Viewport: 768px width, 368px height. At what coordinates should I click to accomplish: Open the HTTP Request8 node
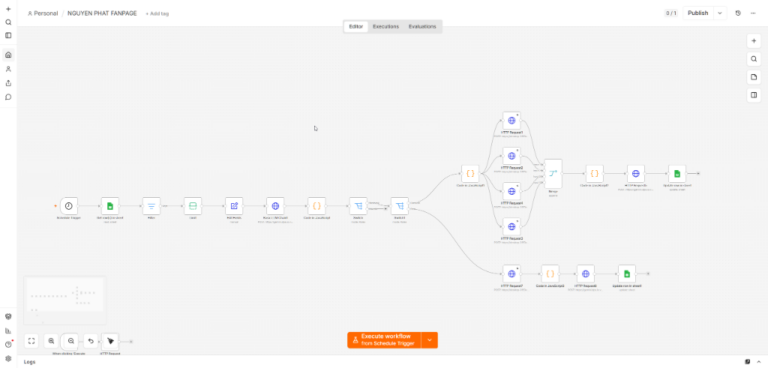coord(586,274)
